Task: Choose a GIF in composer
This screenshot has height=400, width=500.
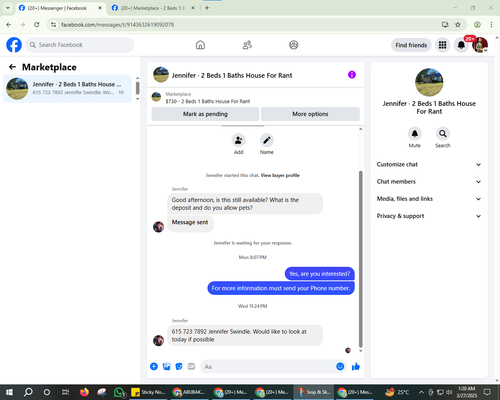Action: coord(191,367)
